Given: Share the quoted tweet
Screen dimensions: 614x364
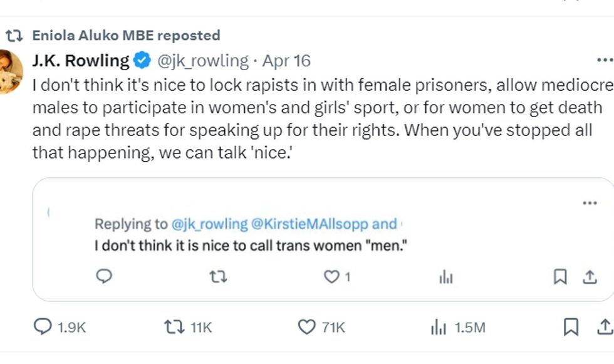Looking at the screenshot, I should (590, 276).
